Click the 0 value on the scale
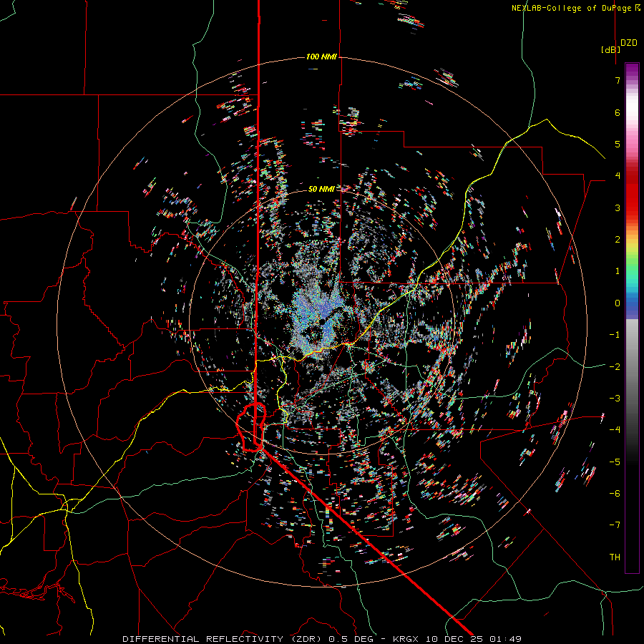 618,303
